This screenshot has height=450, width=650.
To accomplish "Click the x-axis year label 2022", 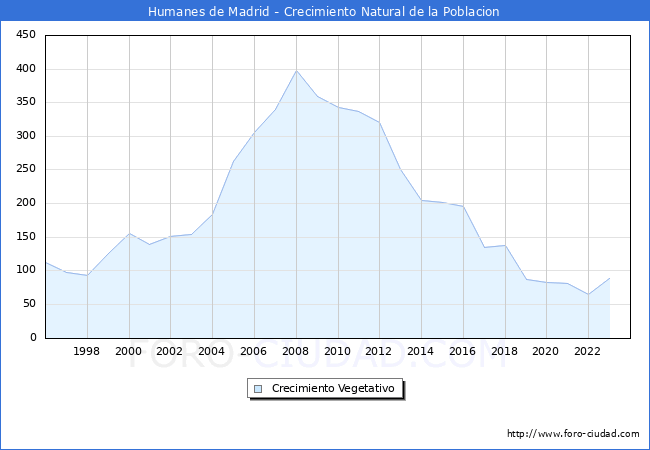I will [x=587, y=351].
